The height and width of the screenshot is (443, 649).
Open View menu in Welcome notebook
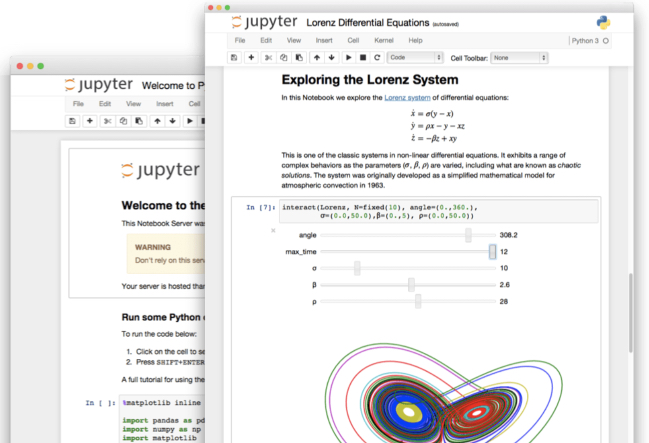pos(133,104)
